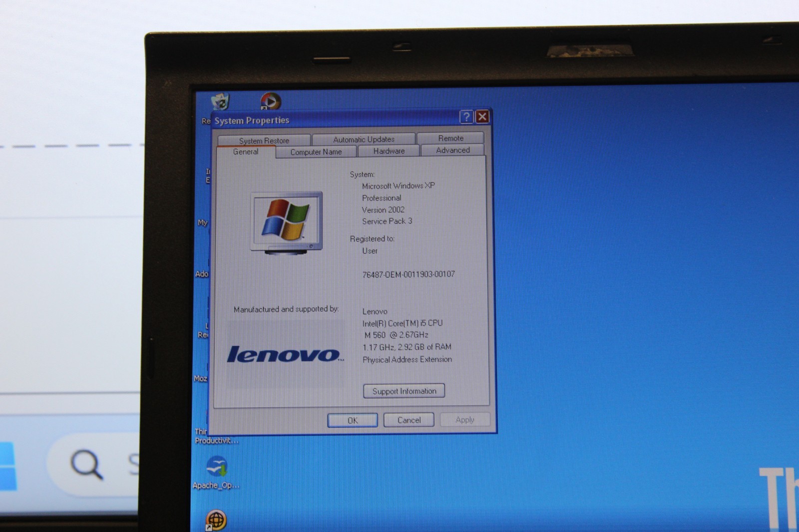This screenshot has width=799, height=532.
Task: Select the media player desktop icon
Action: (x=270, y=101)
